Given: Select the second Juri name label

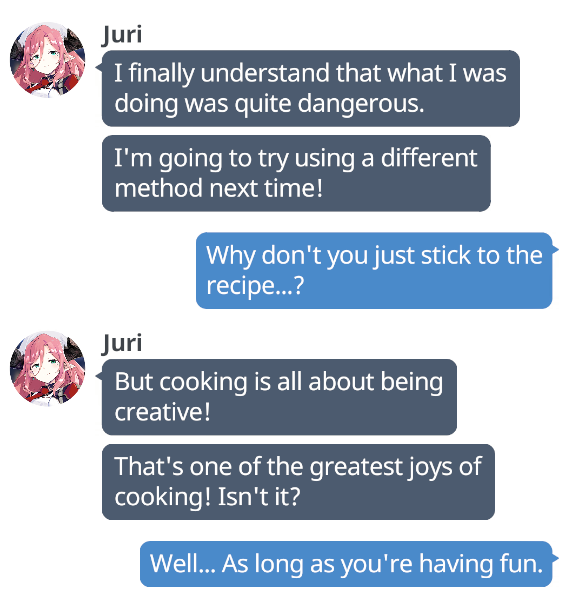Looking at the screenshot, I should [x=122, y=344].
